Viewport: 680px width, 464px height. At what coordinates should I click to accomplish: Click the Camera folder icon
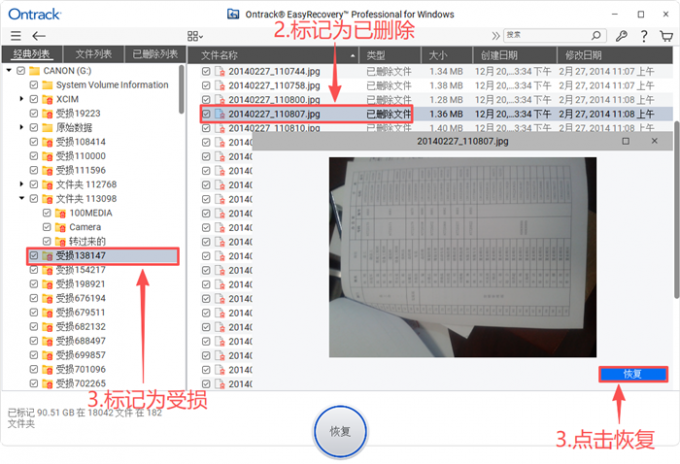point(61,227)
